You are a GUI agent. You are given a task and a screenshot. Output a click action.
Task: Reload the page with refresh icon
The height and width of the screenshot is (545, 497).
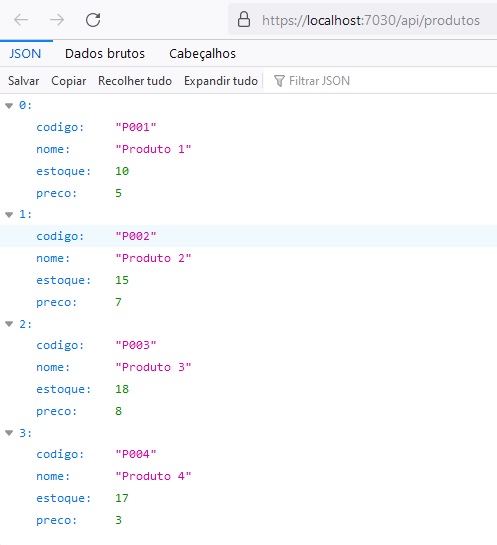(x=93, y=20)
